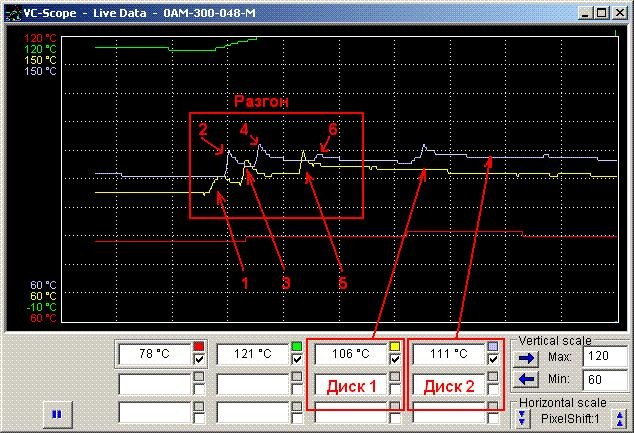Check the bottom-row checkbox under 78 °C column

[x=199, y=419]
